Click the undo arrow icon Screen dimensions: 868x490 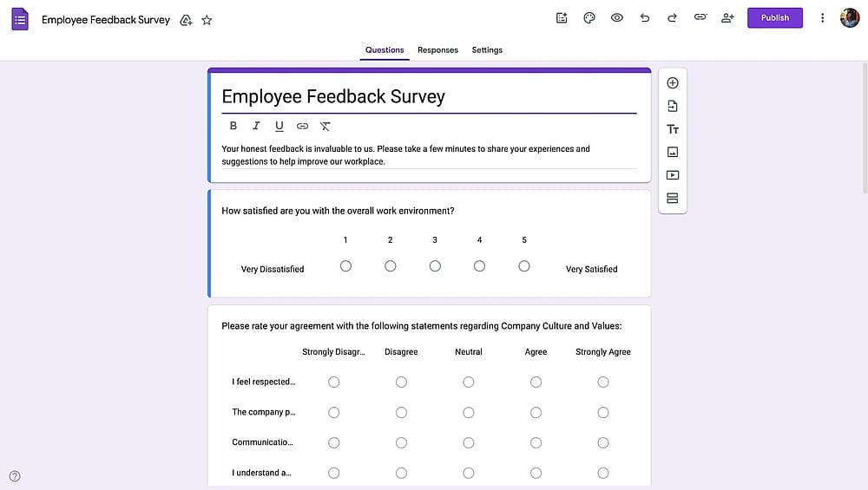[644, 17]
